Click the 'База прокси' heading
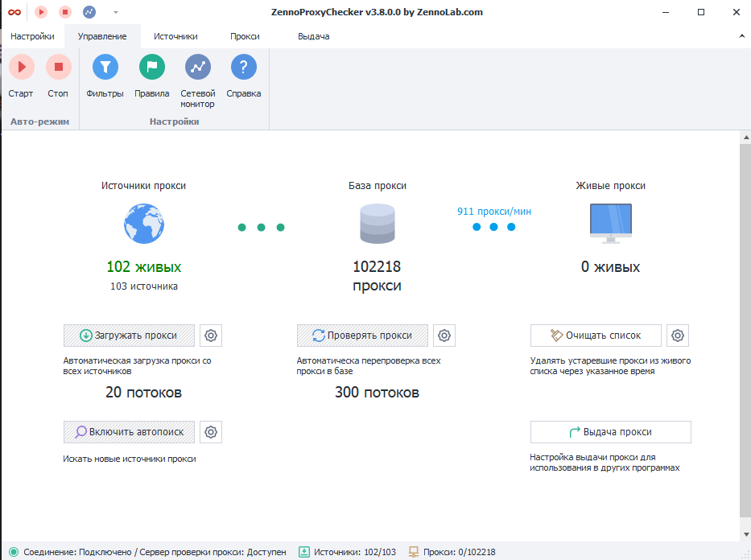 (x=378, y=186)
